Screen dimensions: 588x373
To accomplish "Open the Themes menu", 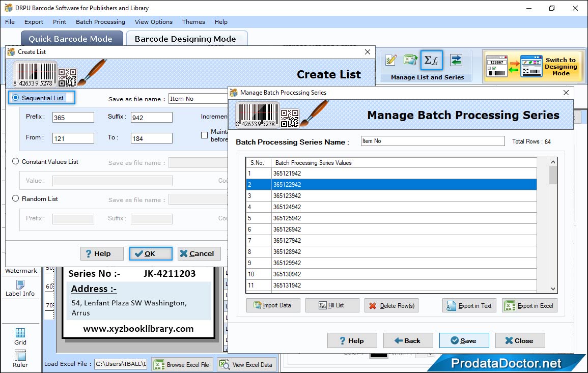I will 193,22.
